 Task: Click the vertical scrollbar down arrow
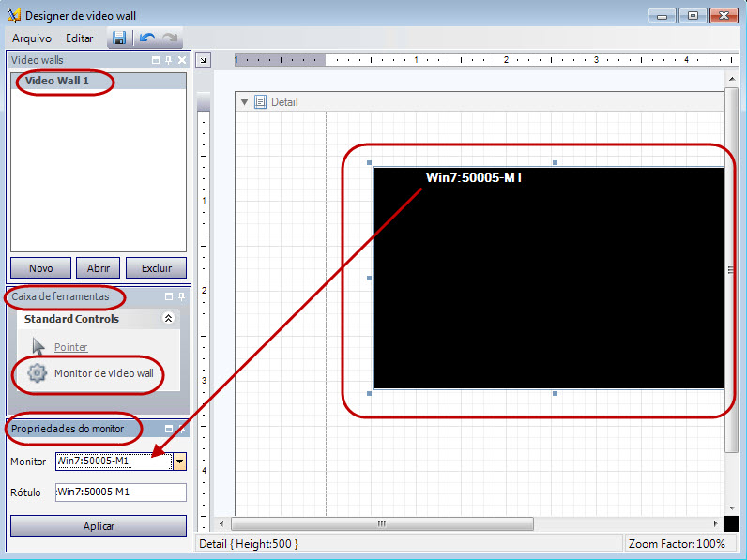[732, 507]
